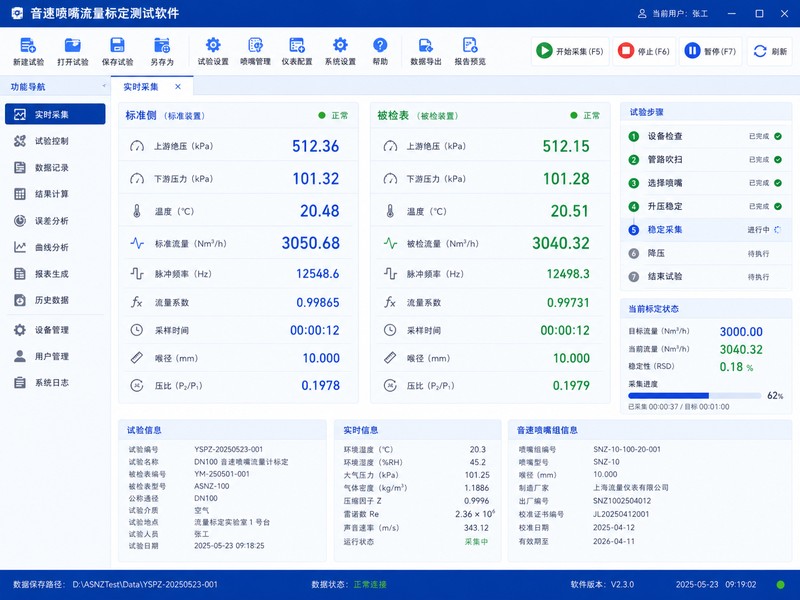Click 标准侧 status indicator 正常
800x600 pixels.
click(x=333, y=116)
